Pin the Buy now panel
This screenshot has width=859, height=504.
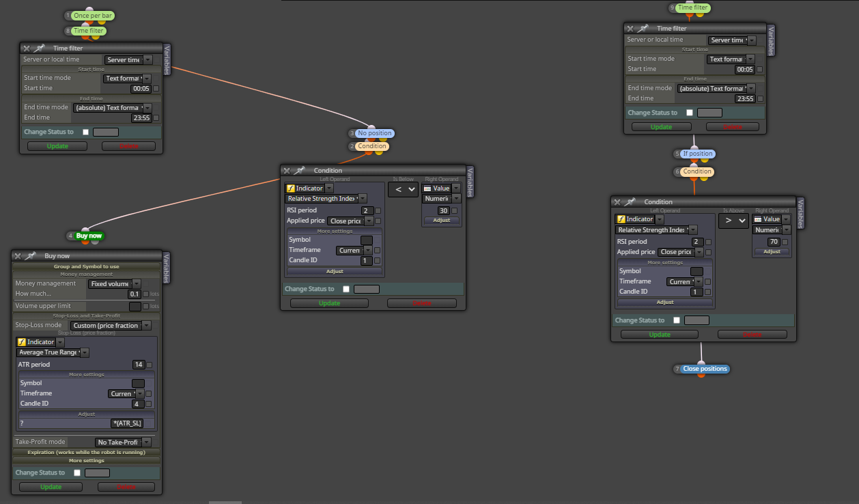tap(31, 256)
